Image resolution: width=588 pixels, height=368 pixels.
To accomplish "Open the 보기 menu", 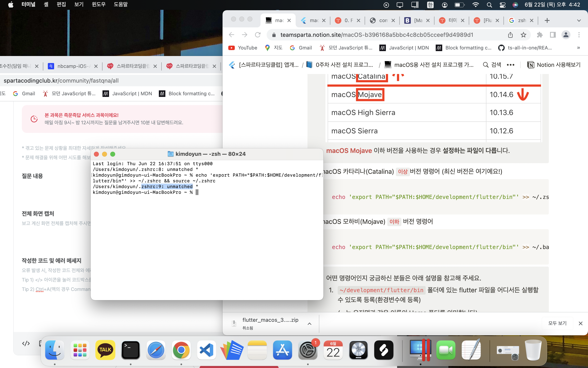I will tap(79, 4).
